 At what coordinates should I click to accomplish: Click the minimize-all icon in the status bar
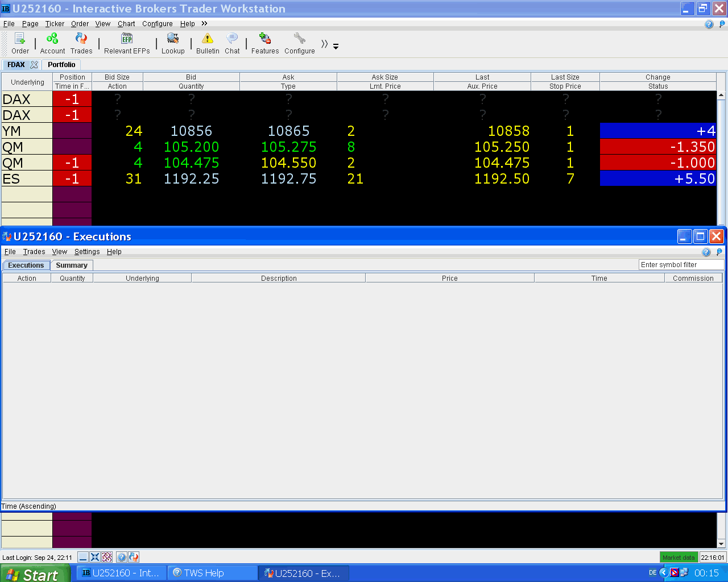[83, 557]
